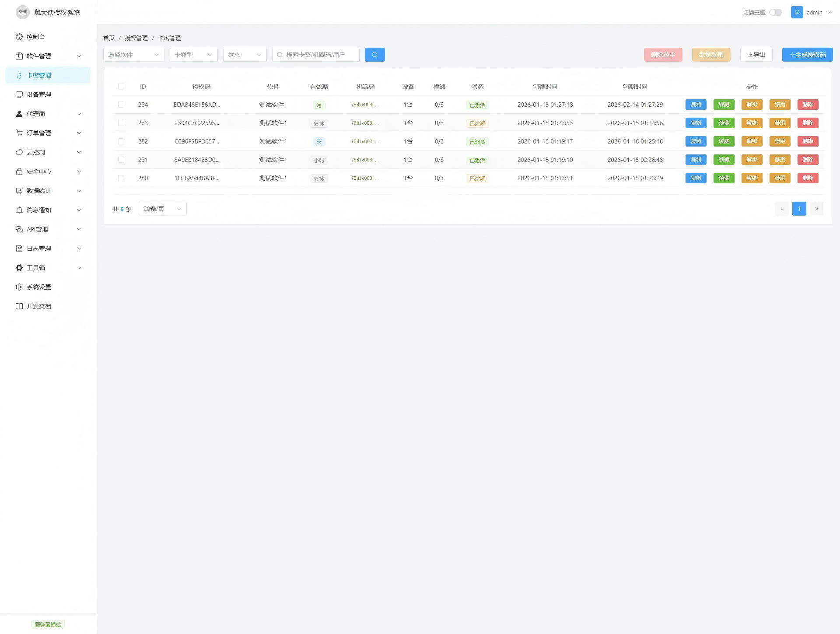The height and width of the screenshot is (634, 840).
Task: Click the 生成授权码 button
Action: tap(807, 55)
